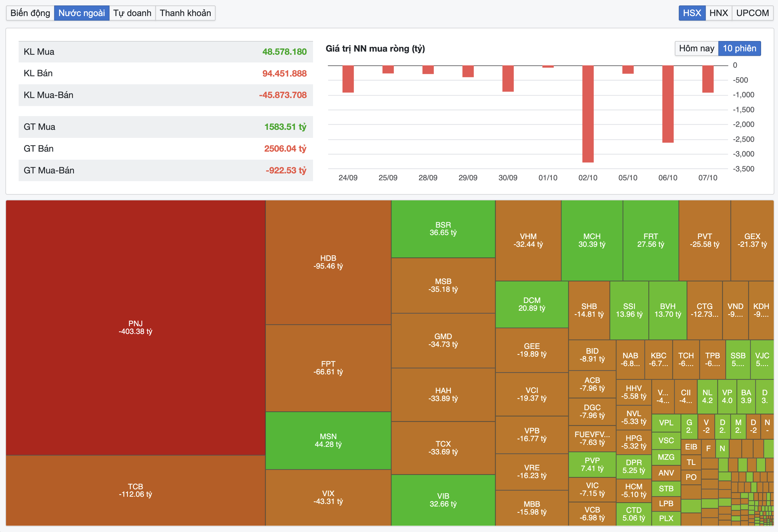This screenshot has width=778, height=532.
Task: Click the VCI -19.37 tỷ tile
Action: 532,394
